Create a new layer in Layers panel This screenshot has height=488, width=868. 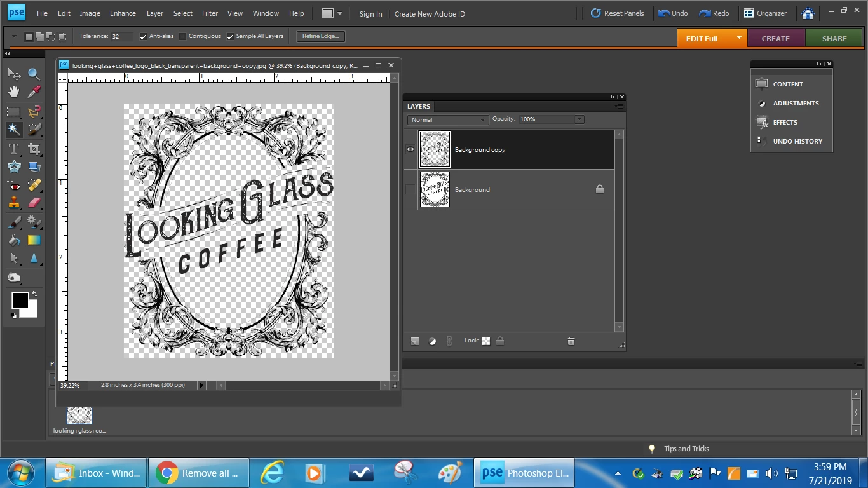[415, 341]
